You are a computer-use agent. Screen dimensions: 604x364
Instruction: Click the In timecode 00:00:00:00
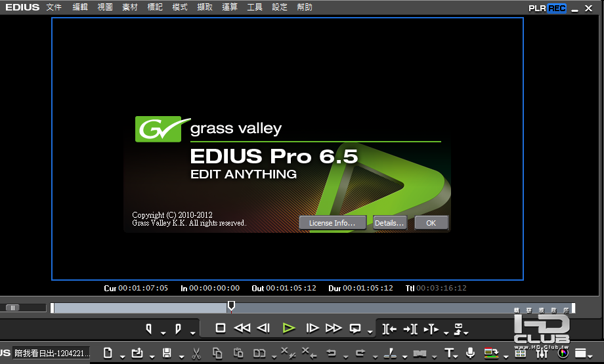point(214,288)
